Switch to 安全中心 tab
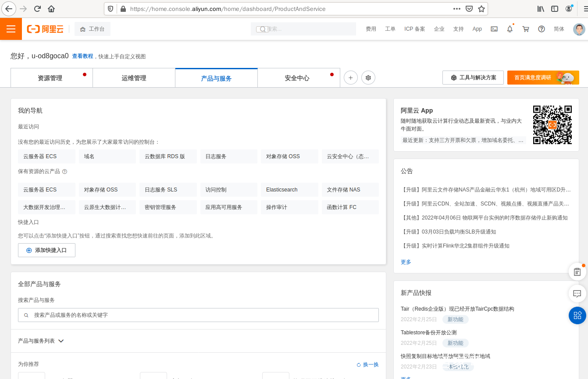 tap(299, 78)
